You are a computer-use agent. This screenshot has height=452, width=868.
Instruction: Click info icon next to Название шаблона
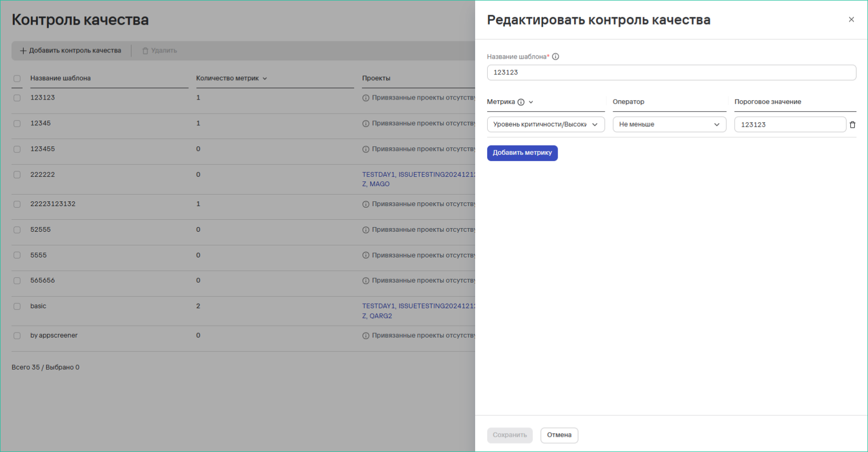[x=555, y=57]
